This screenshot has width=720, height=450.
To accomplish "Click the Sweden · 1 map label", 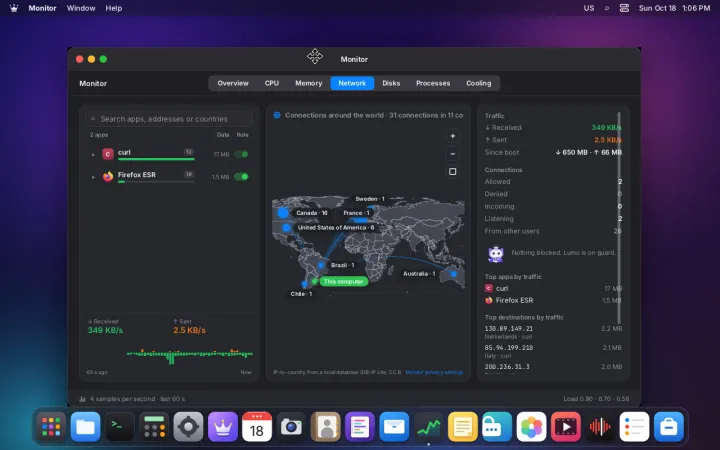I will (x=370, y=199).
